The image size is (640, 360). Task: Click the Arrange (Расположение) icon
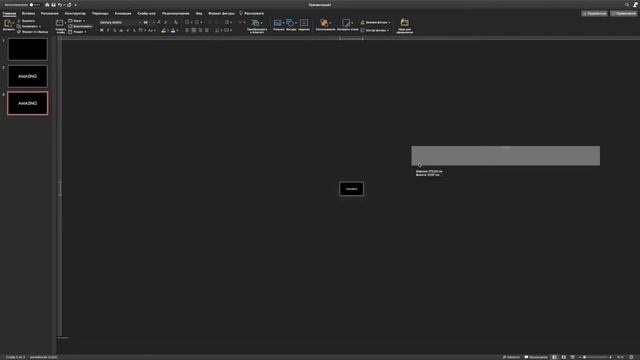coord(324,23)
